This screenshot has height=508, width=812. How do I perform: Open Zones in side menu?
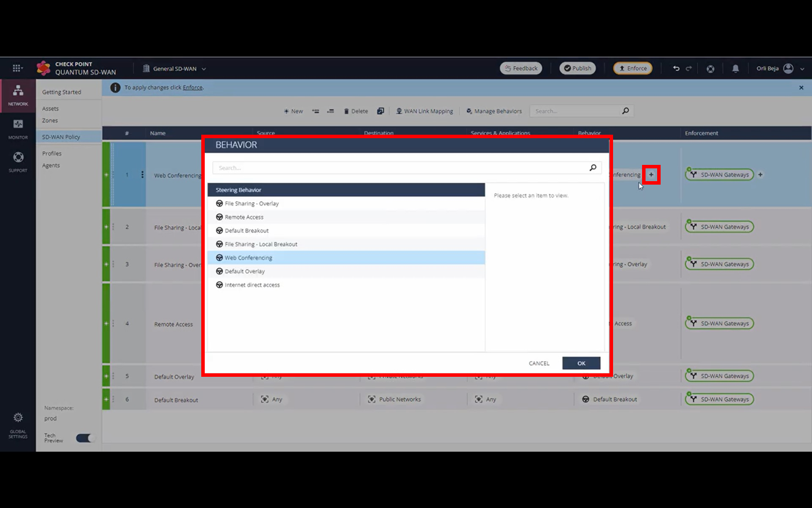pos(50,121)
